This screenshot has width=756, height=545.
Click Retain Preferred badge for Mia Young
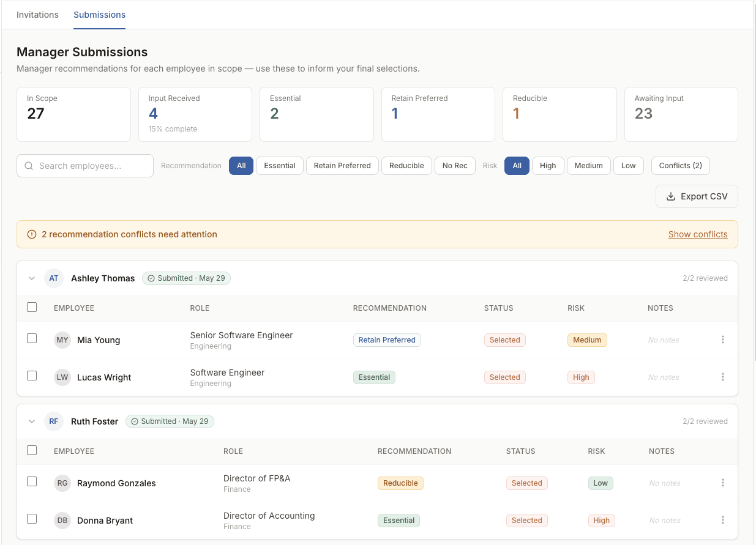coord(387,340)
